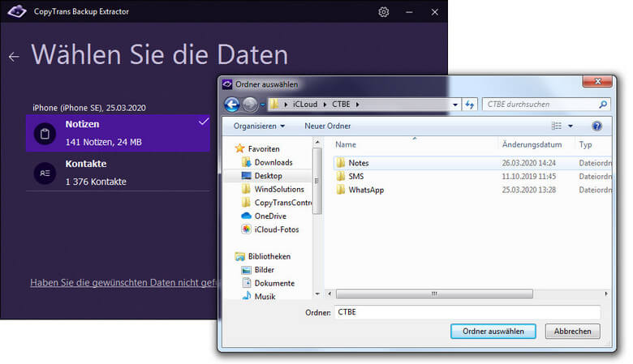The height and width of the screenshot is (364, 633).
Task: Select the Kontakte entry with 1 376 Kontakte
Action: pyautogui.click(x=118, y=173)
